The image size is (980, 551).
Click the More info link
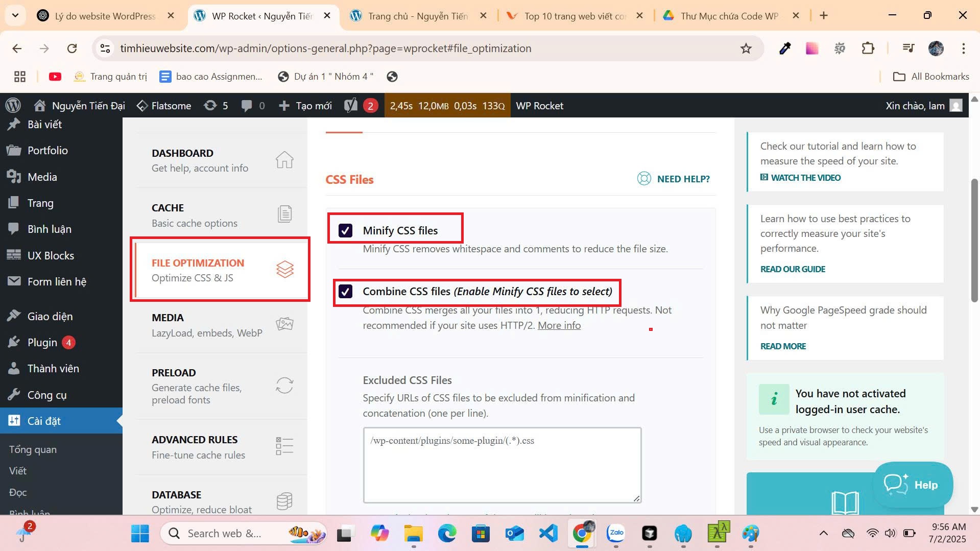559,325
